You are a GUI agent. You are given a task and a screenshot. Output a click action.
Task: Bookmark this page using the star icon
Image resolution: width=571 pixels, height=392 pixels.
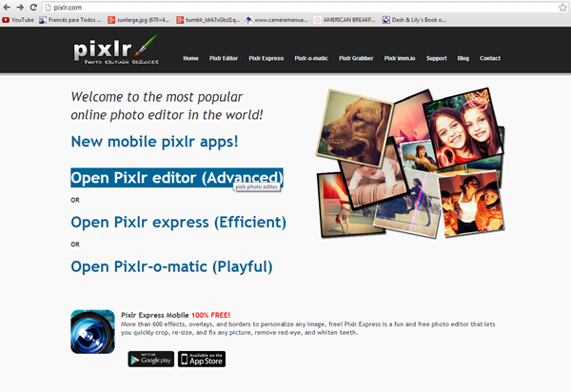562,7
